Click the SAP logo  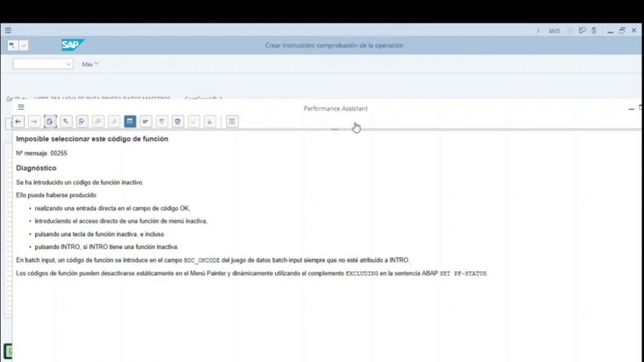pos(72,45)
